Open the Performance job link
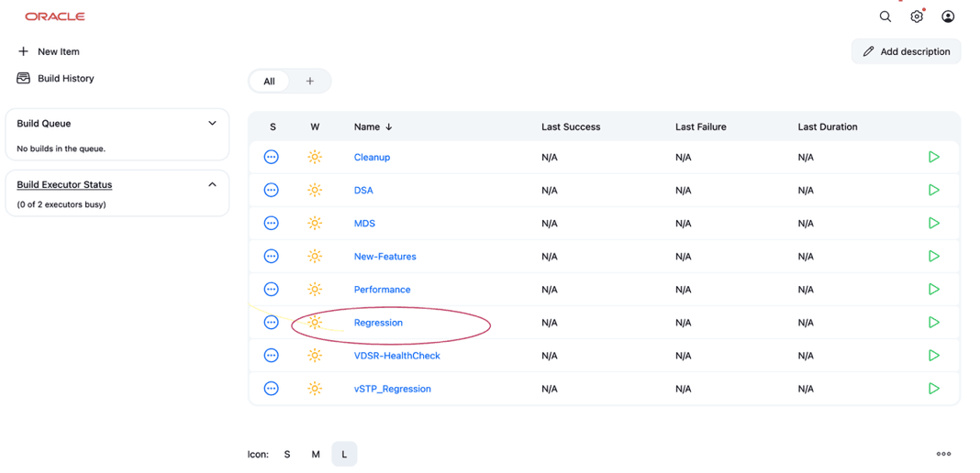This screenshot has width=980, height=473. [x=383, y=290]
